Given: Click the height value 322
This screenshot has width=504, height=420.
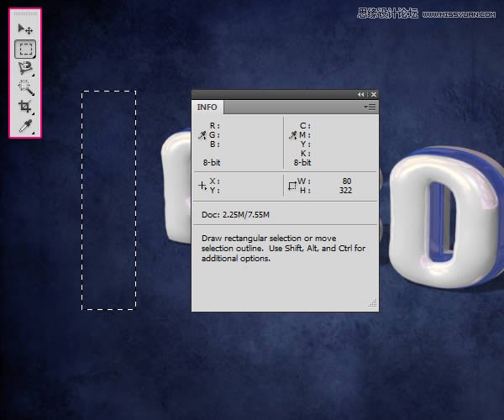Looking at the screenshot, I should pyautogui.click(x=345, y=190).
